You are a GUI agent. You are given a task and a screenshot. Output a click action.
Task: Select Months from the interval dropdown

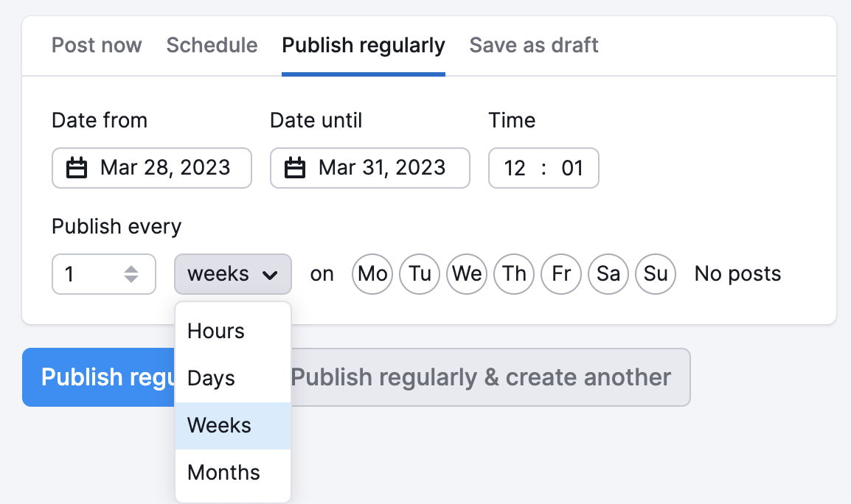point(223,472)
